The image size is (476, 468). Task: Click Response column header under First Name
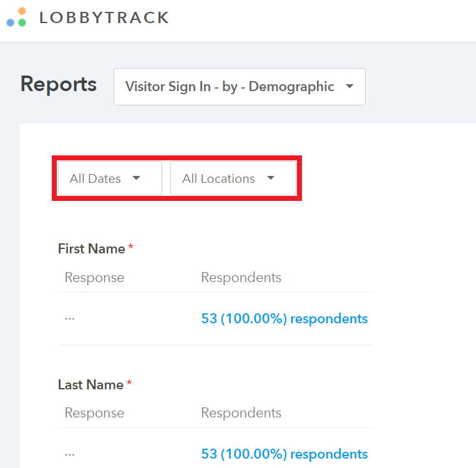94,278
